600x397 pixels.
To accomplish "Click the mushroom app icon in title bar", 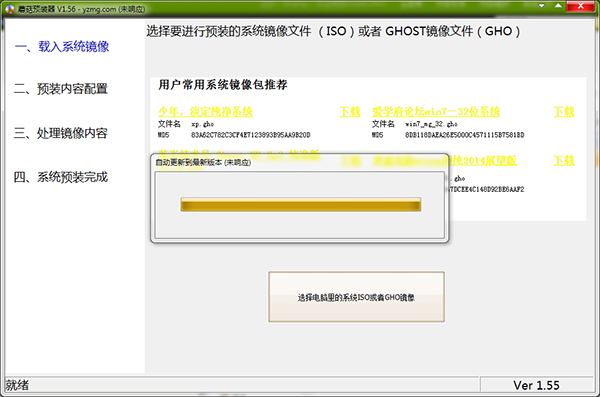I will click(10, 9).
